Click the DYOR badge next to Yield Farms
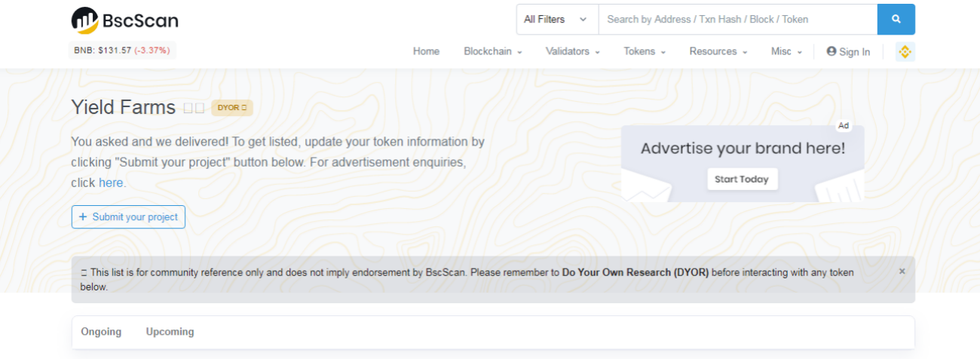Viewport: 980px width, 359px height. click(231, 108)
